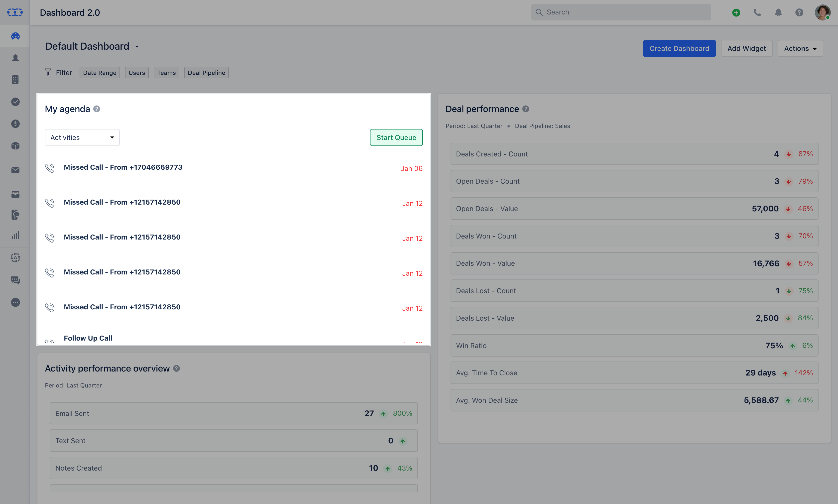The image size is (838, 504).
Task: Click Deal Pipeline: Sales label
Action: [542, 126]
